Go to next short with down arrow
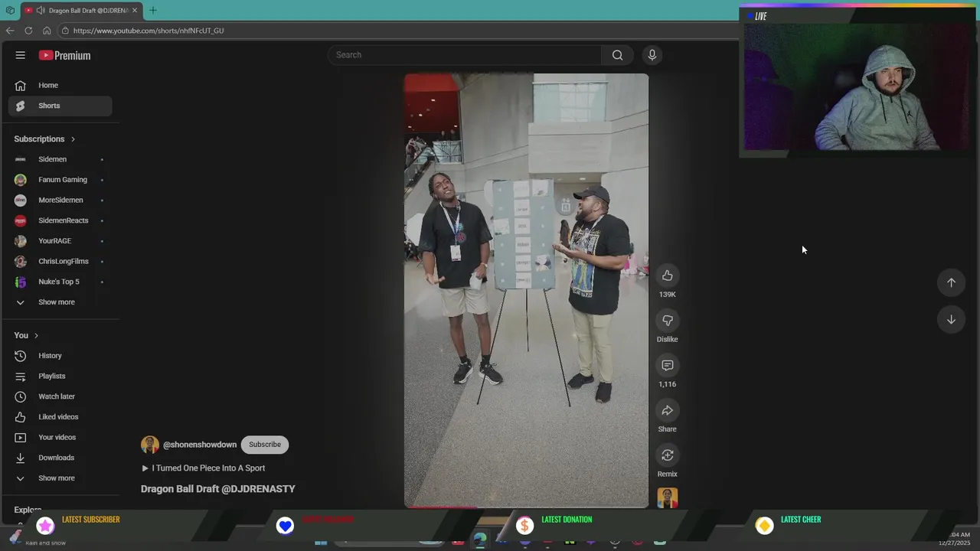Screen dimensions: 980x551 point(951,319)
